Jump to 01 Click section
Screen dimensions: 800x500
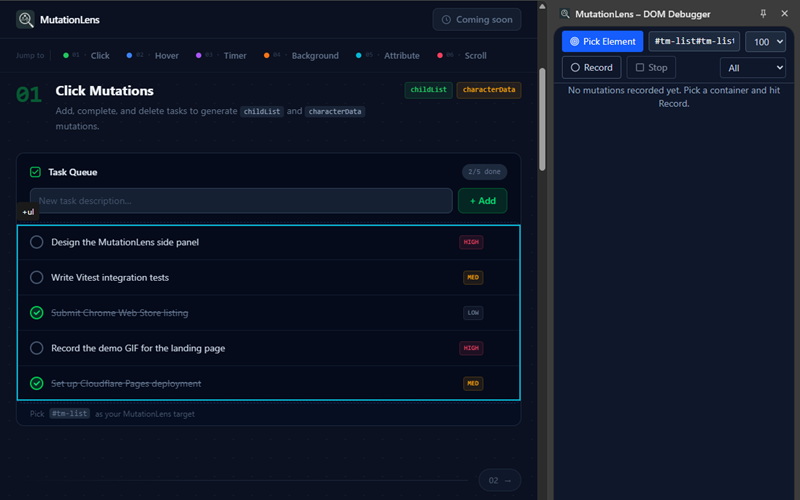coord(86,56)
